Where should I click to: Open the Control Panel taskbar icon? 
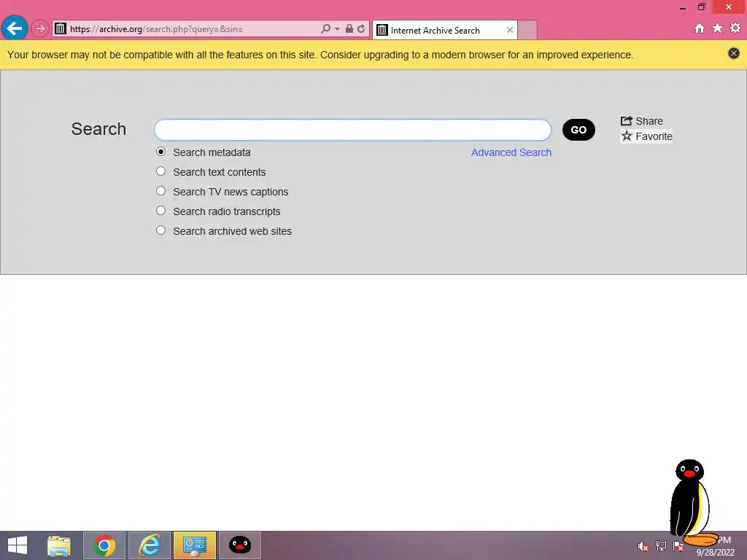(194, 545)
